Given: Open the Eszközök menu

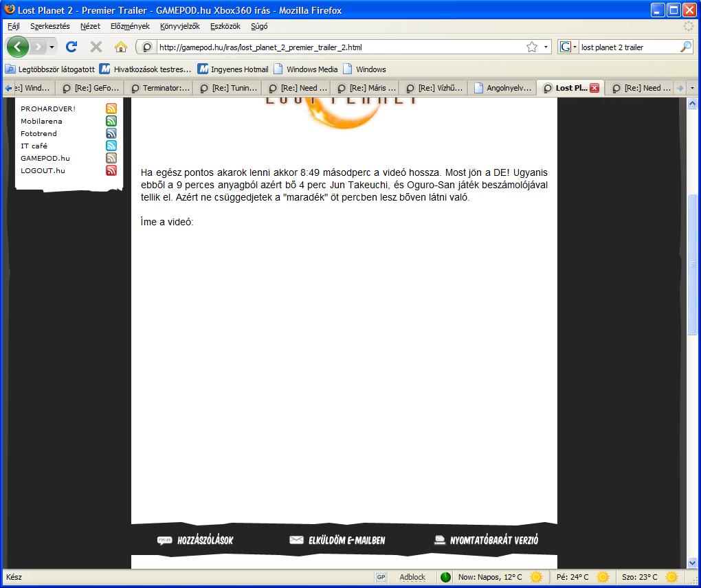Looking at the screenshot, I should pos(225,26).
